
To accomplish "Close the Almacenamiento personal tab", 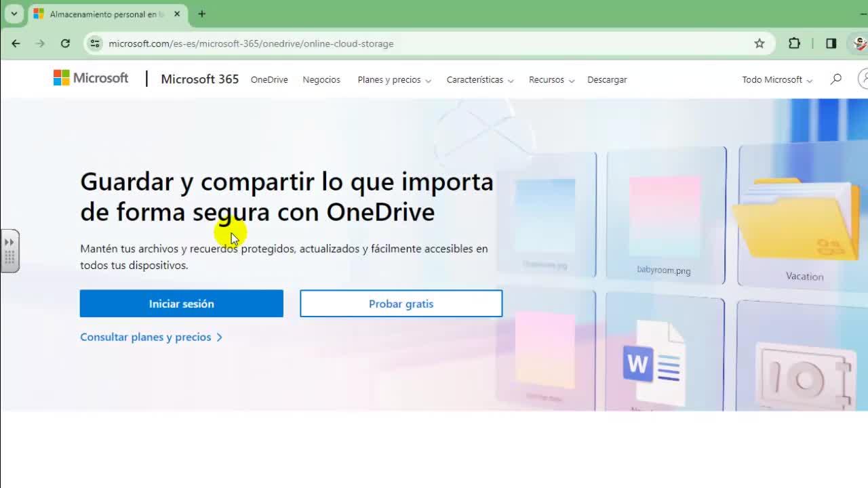I will coord(177,14).
